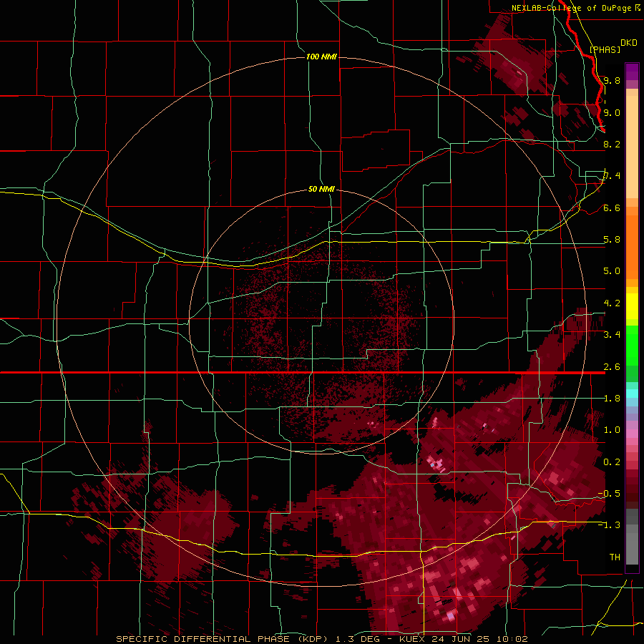Click the 6.6 scale value
Viewport: 644px width, 644px height.
612,208
